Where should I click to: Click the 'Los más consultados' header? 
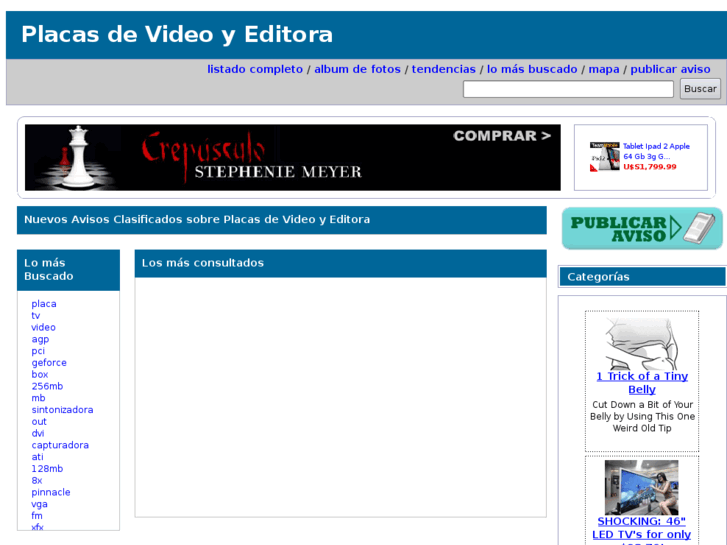tap(340, 263)
